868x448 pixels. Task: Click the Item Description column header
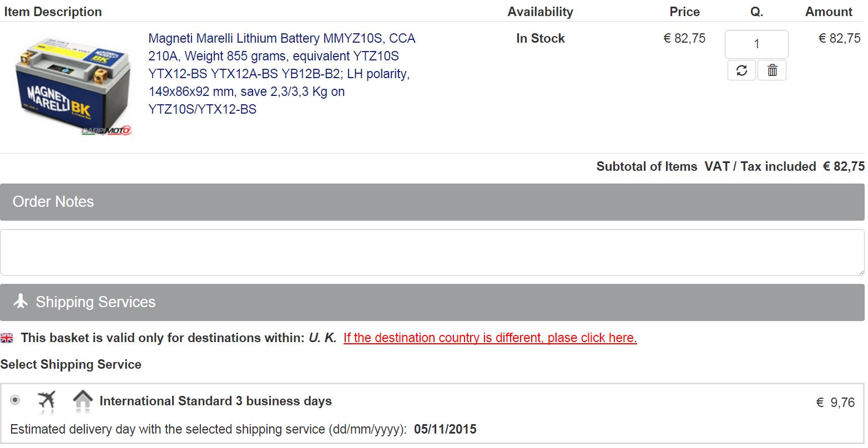tap(53, 12)
